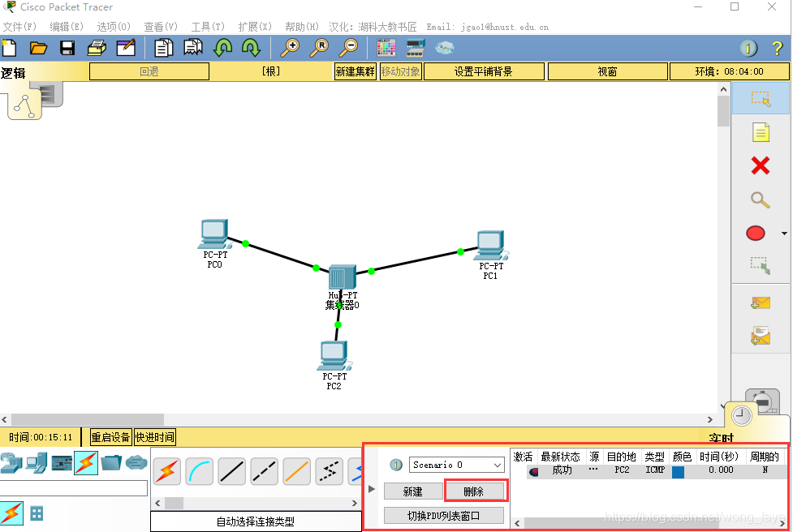Click the cloud network icon in toolbar
This screenshot has height=532, width=793.
(x=445, y=48)
